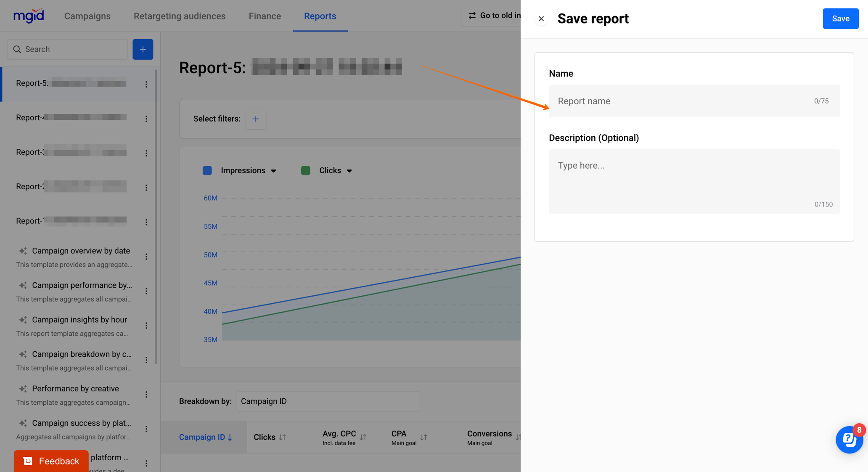Click the mgid logo
The image size is (868, 472).
point(29,16)
